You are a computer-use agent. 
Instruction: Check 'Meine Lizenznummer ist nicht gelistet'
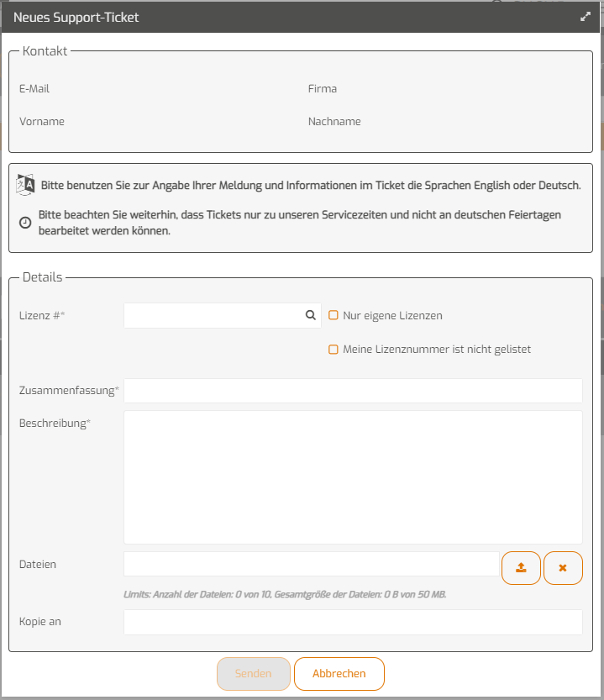point(334,349)
